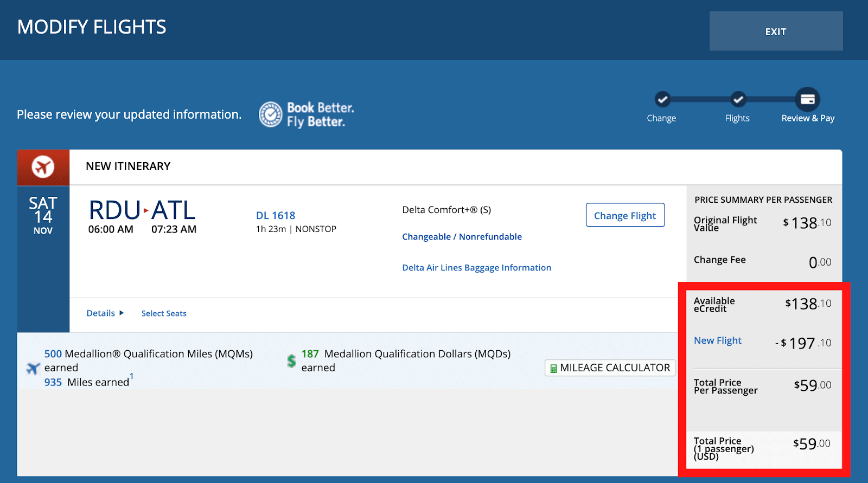Click the RDU departure airport code
This screenshot has width=868, height=483.
pyautogui.click(x=114, y=210)
